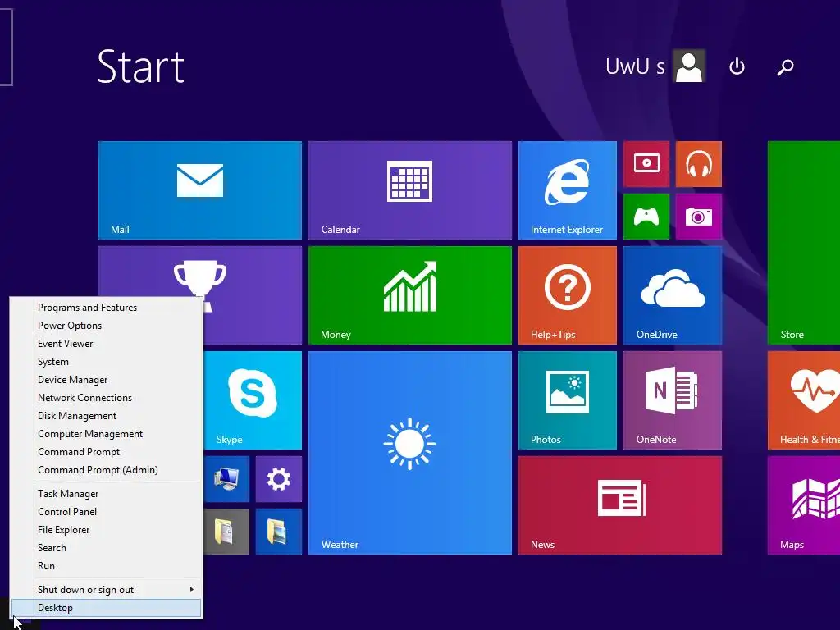Image resolution: width=840 pixels, height=630 pixels.
Task: Open the Store tile
Action: [x=804, y=243]
